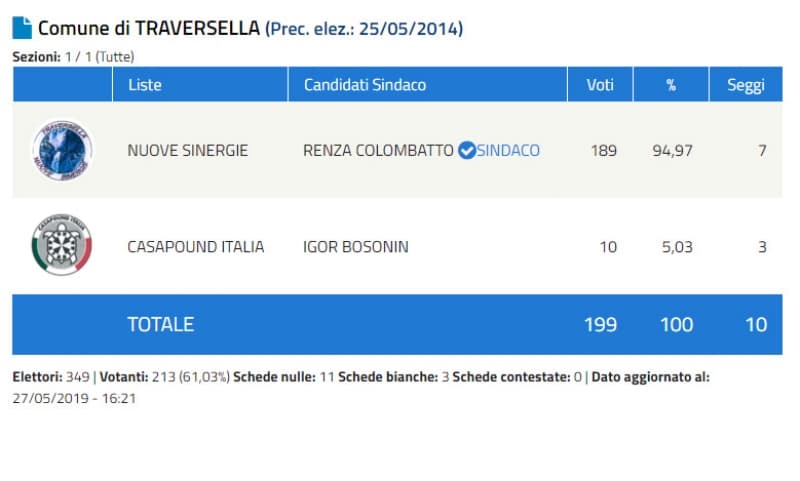Click the 94,97 percentage value
The height and width of the screenshot is (481, 800).
tap(673, 151)
